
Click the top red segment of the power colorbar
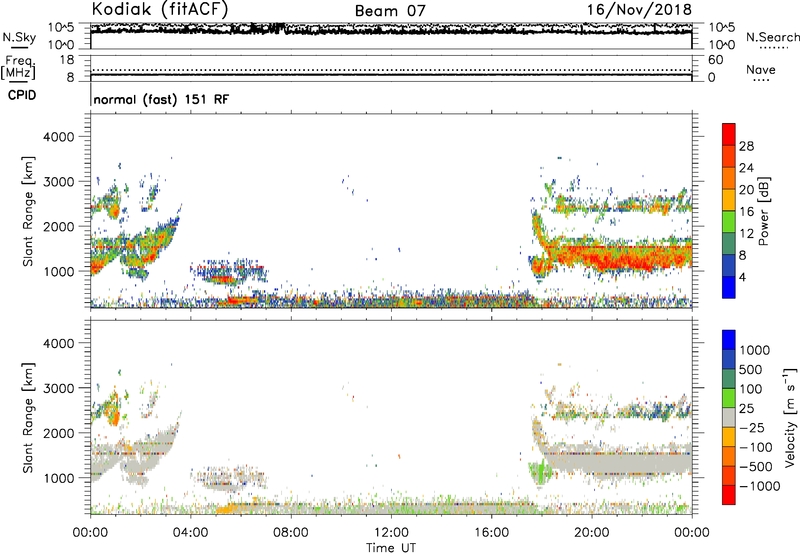coord(729,134)
